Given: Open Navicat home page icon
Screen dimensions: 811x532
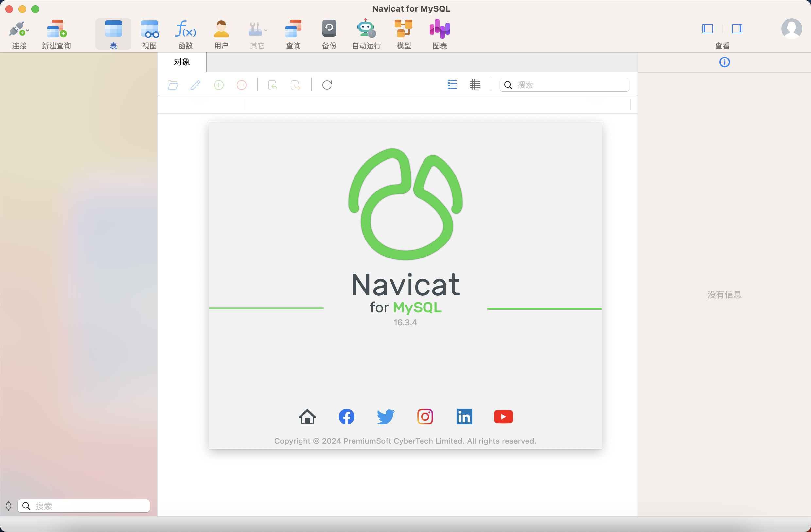Looking at the screenshot, I should (x=307, y=417).
